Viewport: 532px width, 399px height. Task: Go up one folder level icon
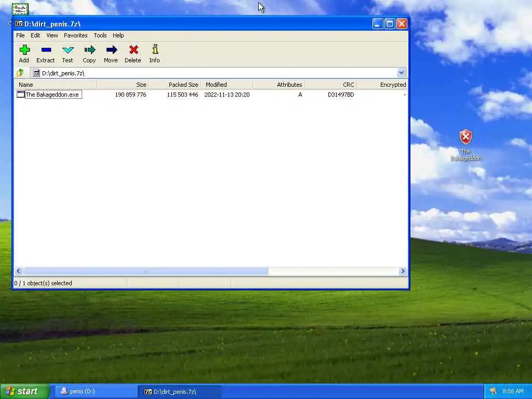pyautogui.click(x=20, y=73)
